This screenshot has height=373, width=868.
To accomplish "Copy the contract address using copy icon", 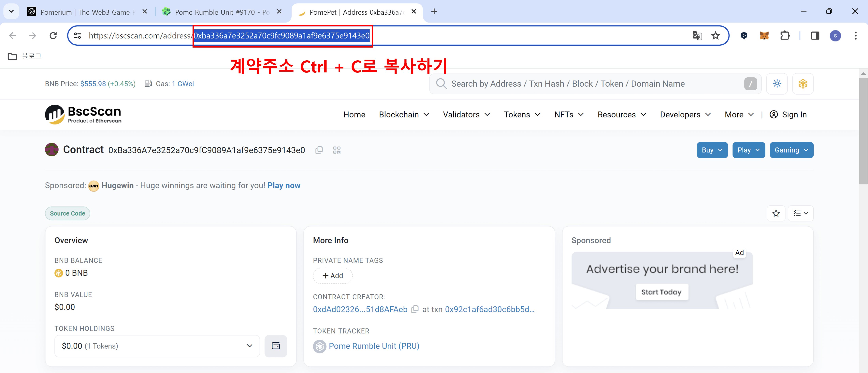I will (319, 150).
